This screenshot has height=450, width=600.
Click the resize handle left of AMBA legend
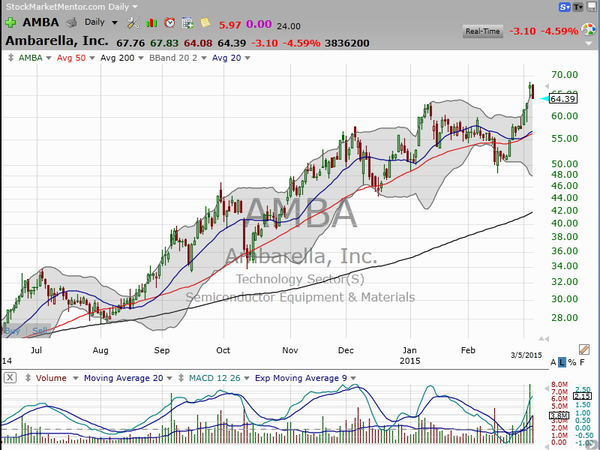pyautogui.click(x=11, y=58)
